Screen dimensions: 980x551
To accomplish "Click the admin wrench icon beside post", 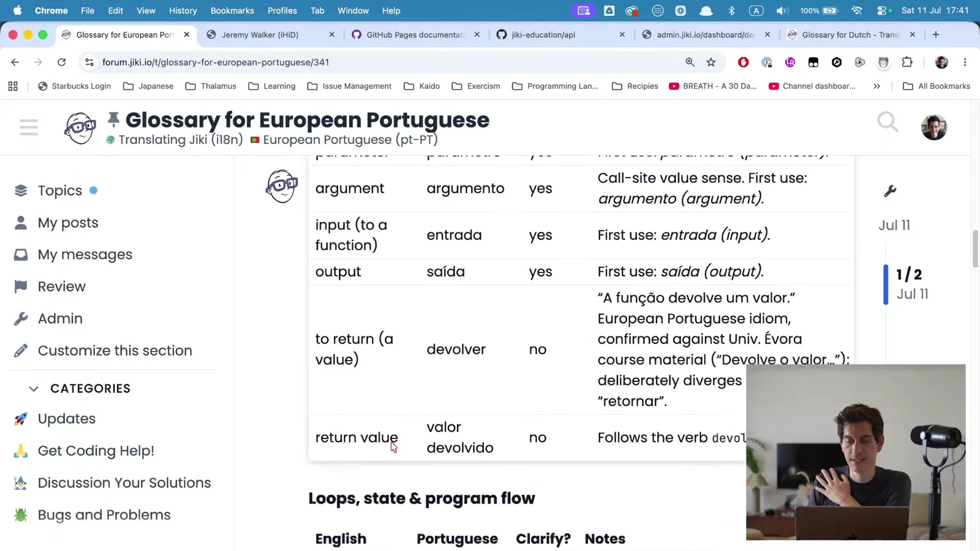I will [890, 191].
